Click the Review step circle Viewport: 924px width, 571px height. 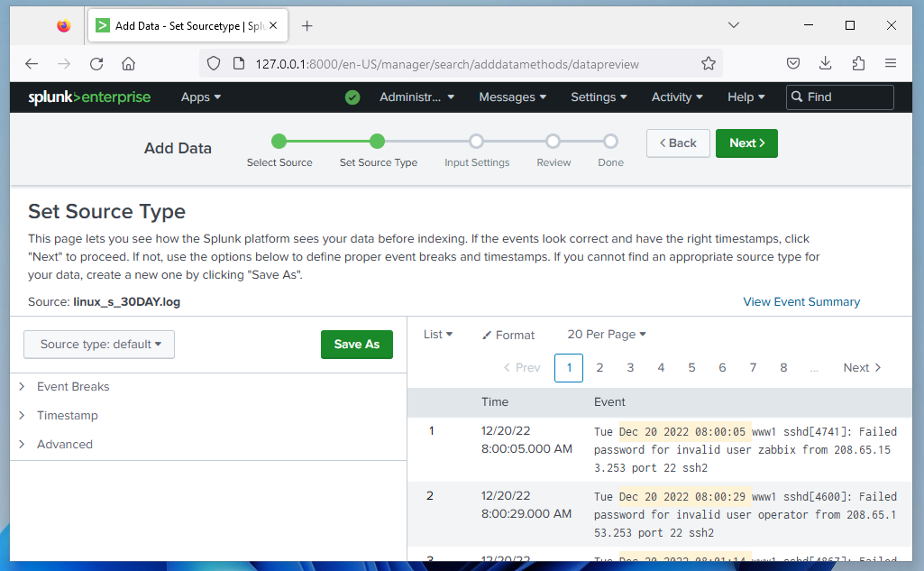(553, 142)
